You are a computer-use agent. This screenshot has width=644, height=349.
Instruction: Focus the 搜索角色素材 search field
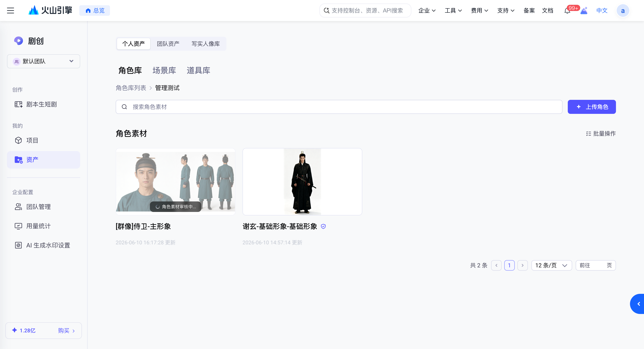pyautogui.click(x=339, y=107)
